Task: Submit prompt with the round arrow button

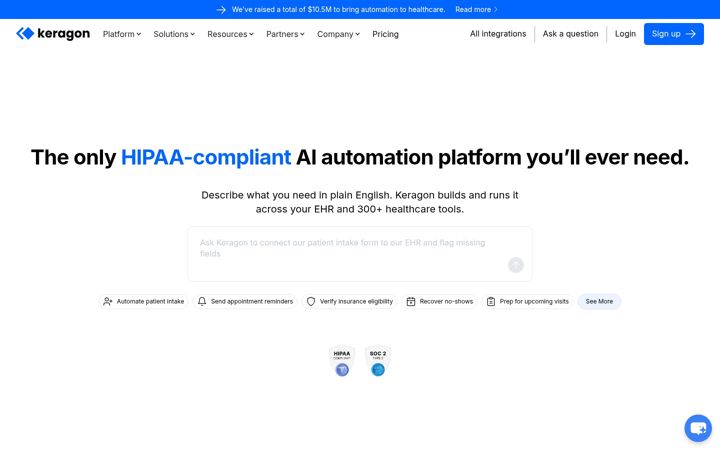Action: point(516,265)
